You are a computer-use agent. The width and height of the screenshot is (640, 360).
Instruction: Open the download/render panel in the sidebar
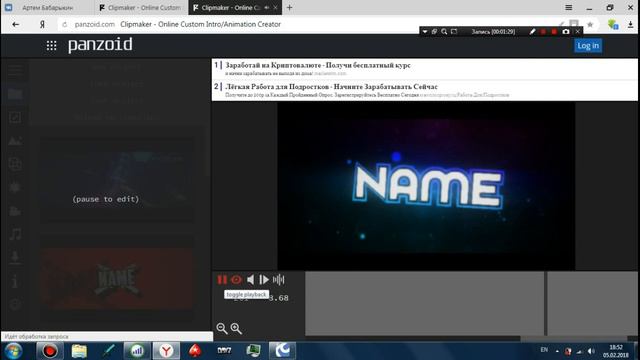point(15,257)
